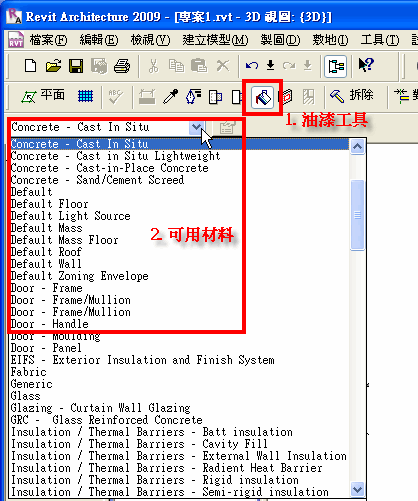Toggle the blue grid tool
The height and width of the screenshot is (501, 418).
coord(85,97)
